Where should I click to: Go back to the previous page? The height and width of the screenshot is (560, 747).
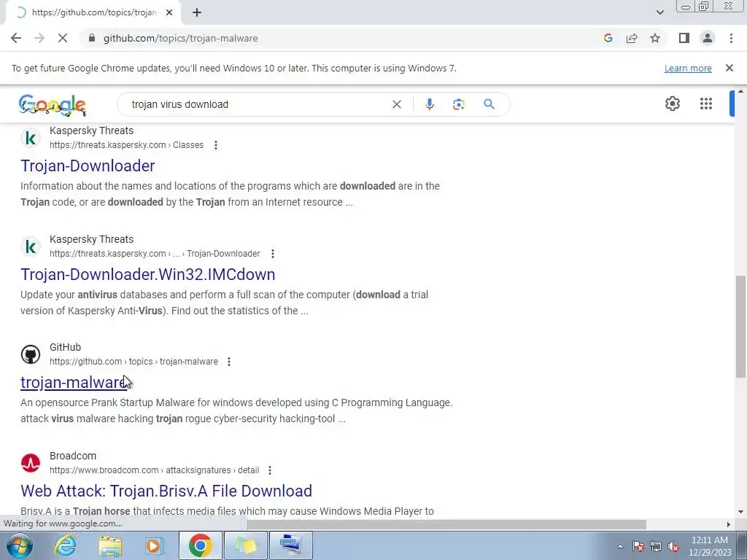[16, 38]
